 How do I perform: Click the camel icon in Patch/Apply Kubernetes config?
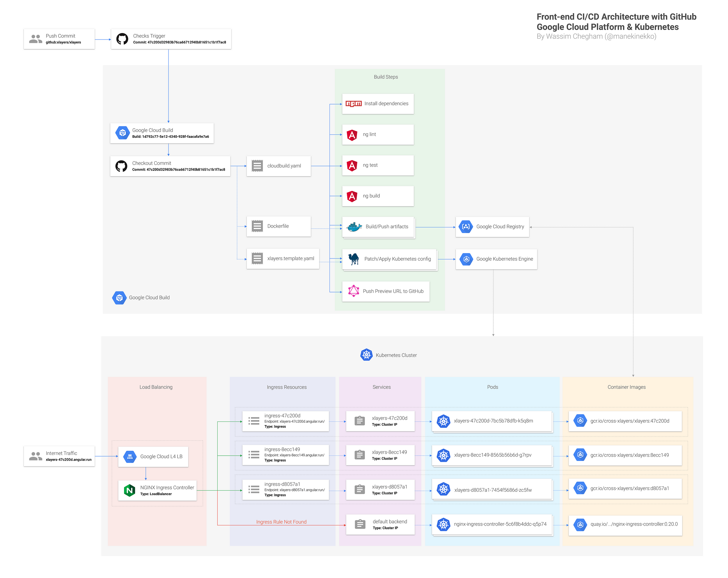353,259
